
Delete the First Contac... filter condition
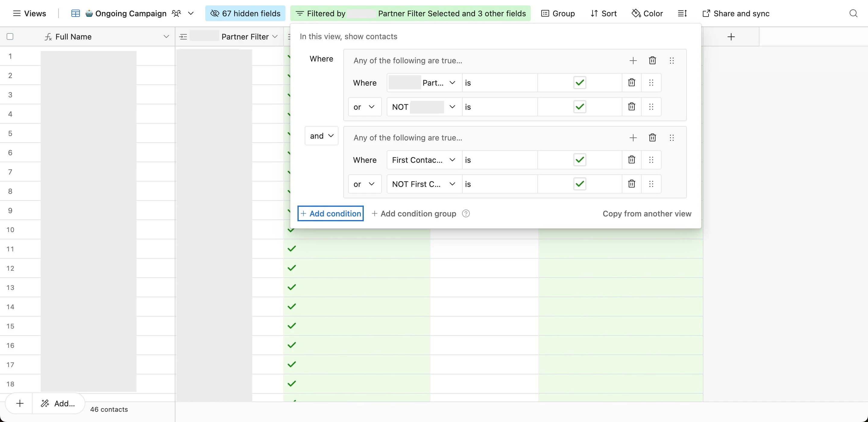pyautogui.click(x=631, y=160)
